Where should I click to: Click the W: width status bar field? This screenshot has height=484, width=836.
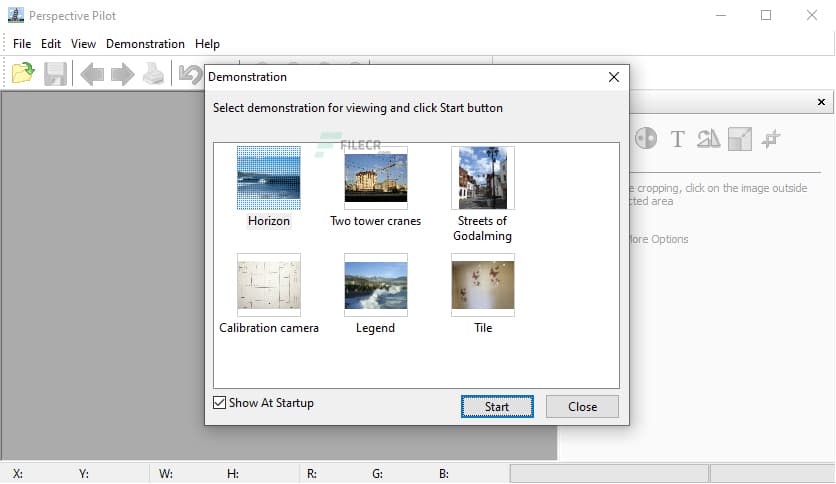pyautogui.click(x=166, y=474)
